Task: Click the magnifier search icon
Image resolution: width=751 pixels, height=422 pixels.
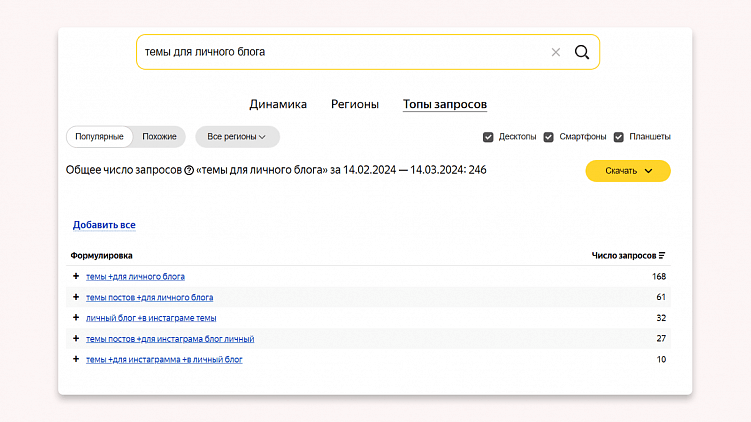Action: 581,52
